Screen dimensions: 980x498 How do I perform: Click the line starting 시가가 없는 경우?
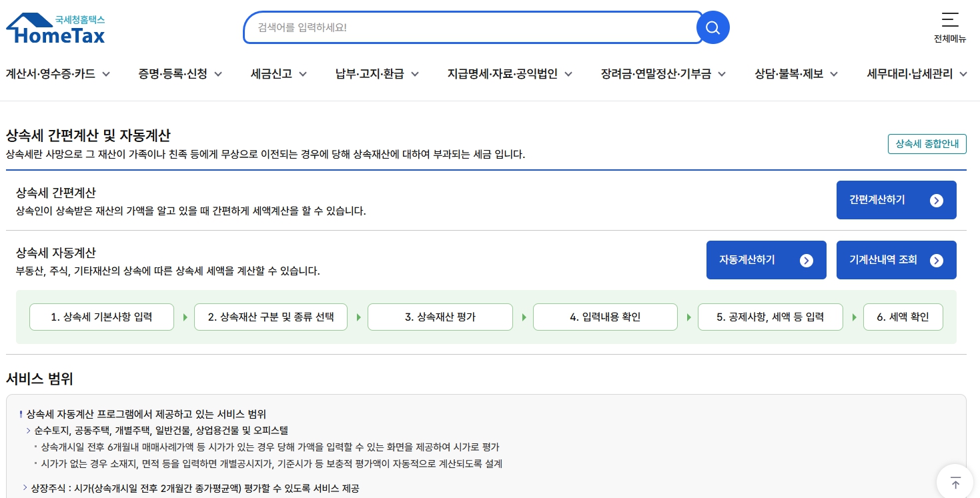point(272,463)
